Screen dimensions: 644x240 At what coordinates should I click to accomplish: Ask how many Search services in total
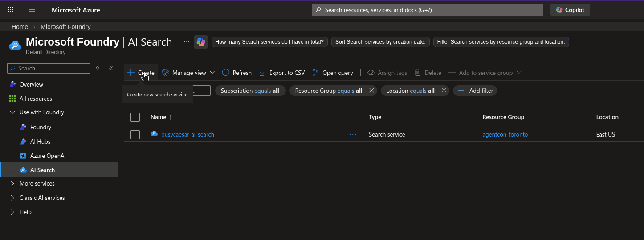point(269,42)
